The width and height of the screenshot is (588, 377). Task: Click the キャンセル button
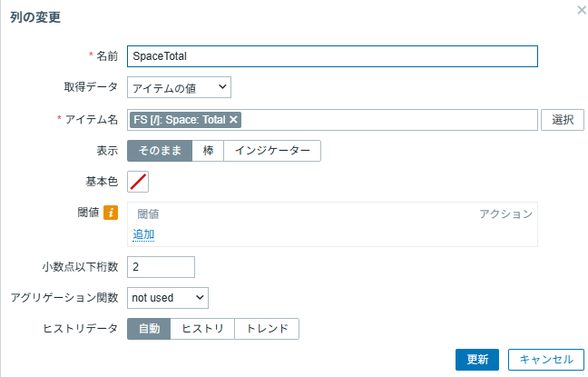[x=546, y=360]
